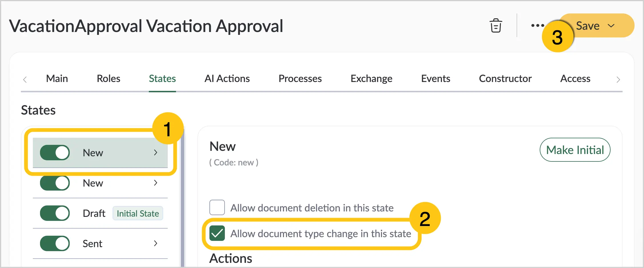Open the three-dots more options menu
Viewport: 644px width, 268px height.
tap(537, 25)
